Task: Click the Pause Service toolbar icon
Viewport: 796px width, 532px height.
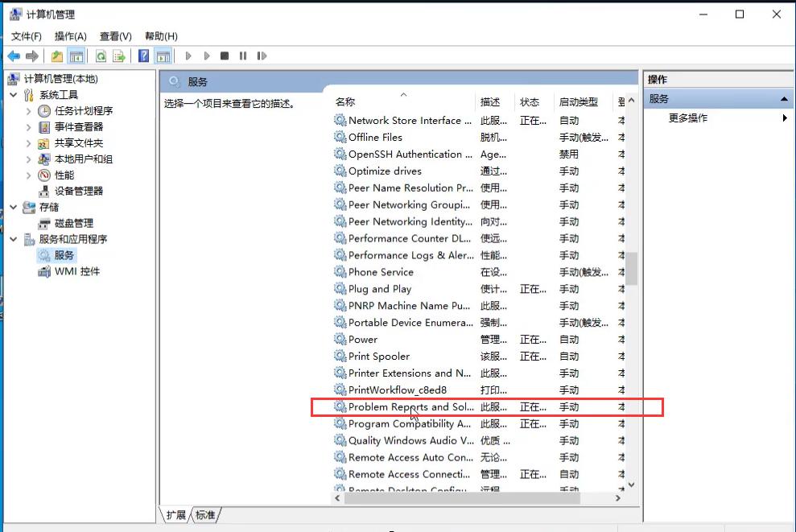Action: [x=243, y=56]
